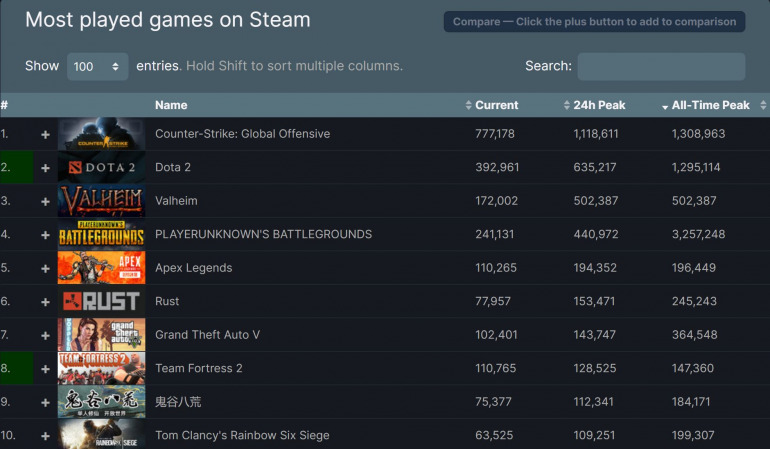Add Counter-Strike: Global Offensive to comparison
This screenshot has width=770, height=449.
pos(45,134)
